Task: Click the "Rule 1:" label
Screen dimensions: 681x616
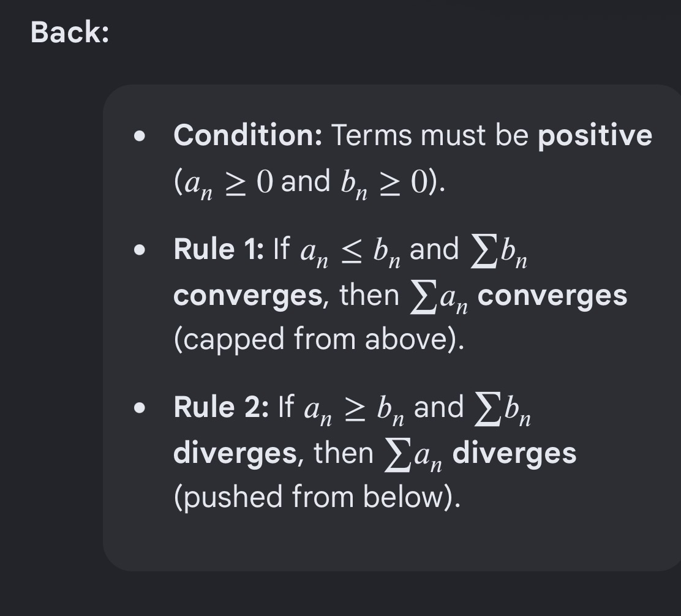Action: [x=219, y=249]
